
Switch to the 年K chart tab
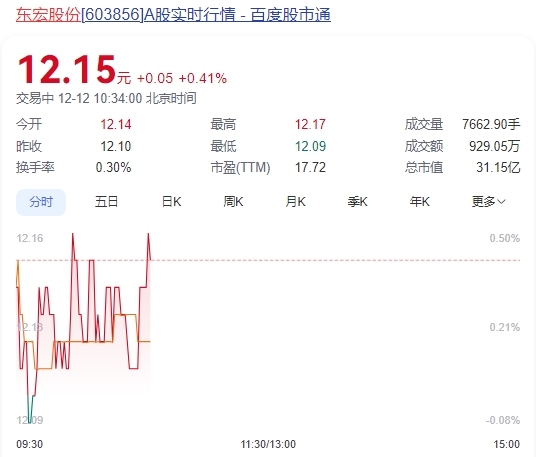[x=420, y=202]
